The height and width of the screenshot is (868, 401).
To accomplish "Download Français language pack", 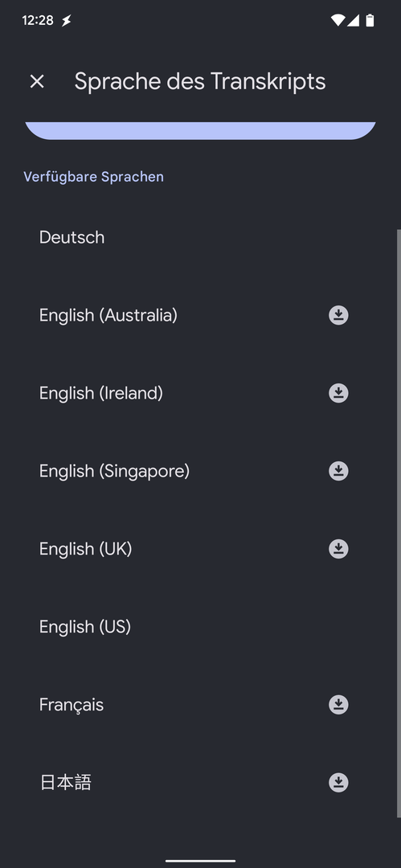I will point(338,705).
